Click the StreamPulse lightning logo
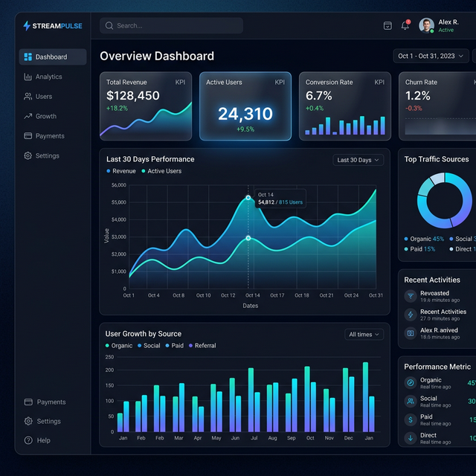476x476 pixels. pyautogui.click(x=27, y=26)
